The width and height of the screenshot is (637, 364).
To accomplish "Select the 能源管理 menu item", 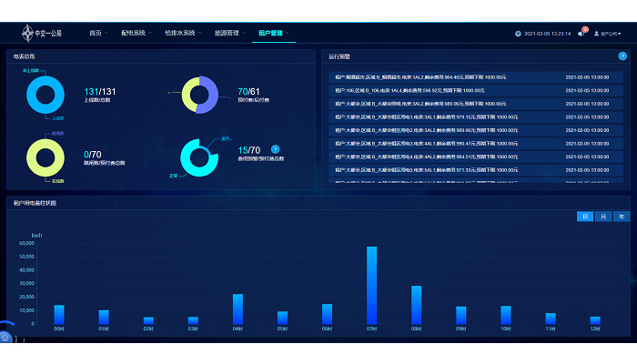I will pyautogui.click(x=228, y=34).
